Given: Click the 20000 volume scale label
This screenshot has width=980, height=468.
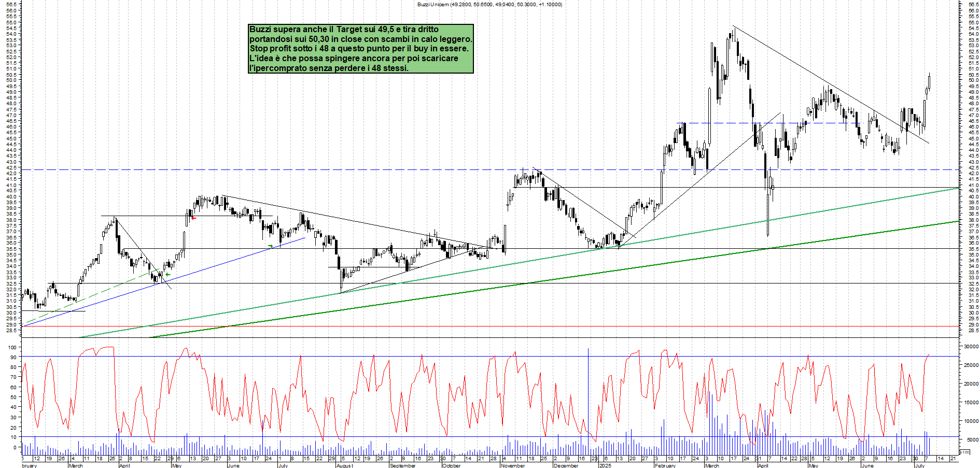Looking at the screenshot, I should tap(971, 384).
